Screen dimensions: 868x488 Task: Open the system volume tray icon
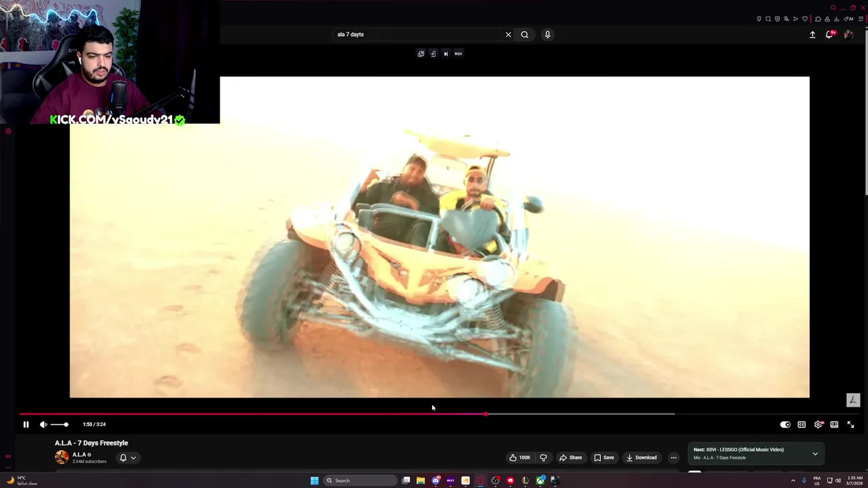838,481
